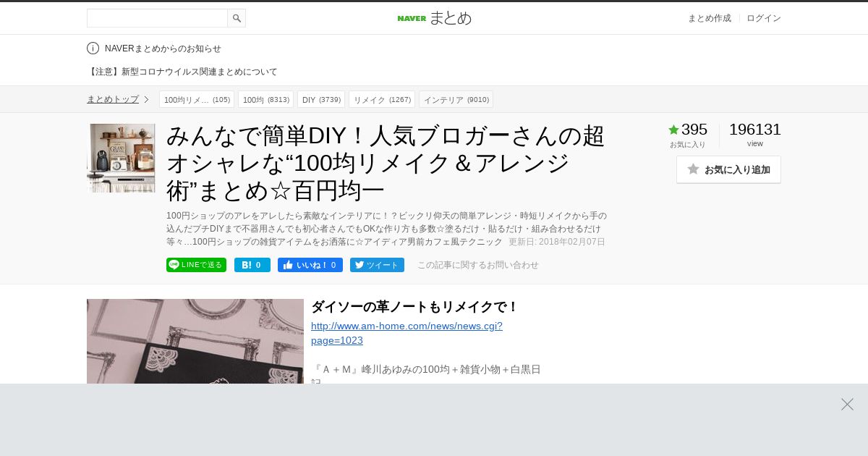Click 更新日: 2018年02月07日 text

[x=557, y=242]
